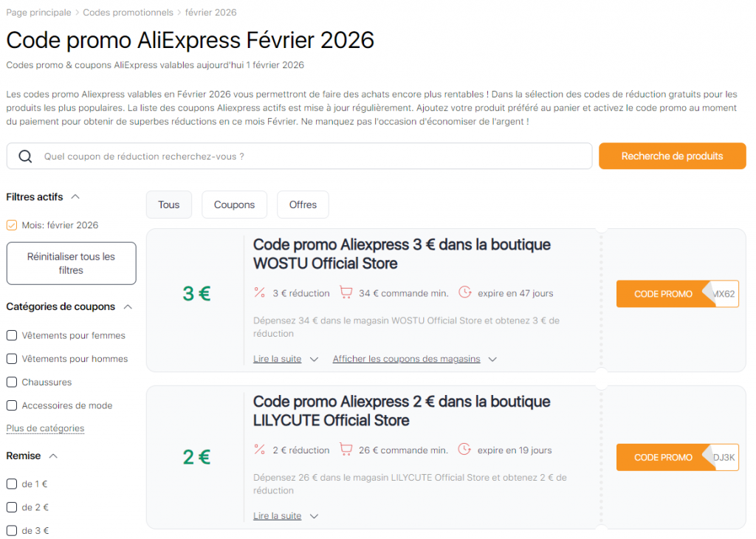Enable the de 2 € discount filter
Image resolution: width=756 pixels, height=539 pixels.
coord(11,507)
